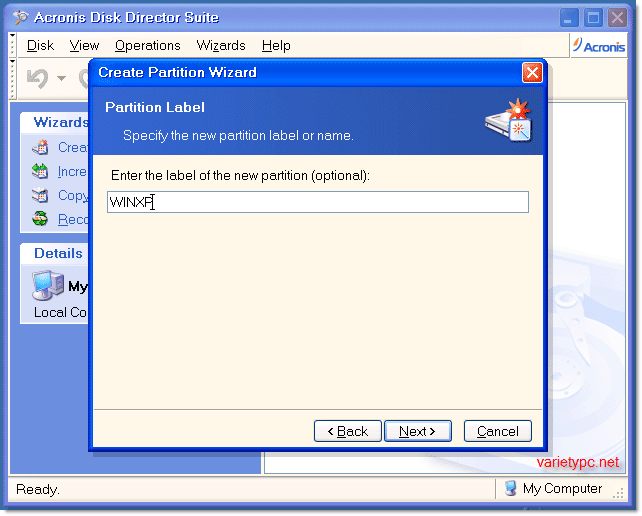
Task: Click the My Computer icon in status bar
Action: [x=510, y=488]
